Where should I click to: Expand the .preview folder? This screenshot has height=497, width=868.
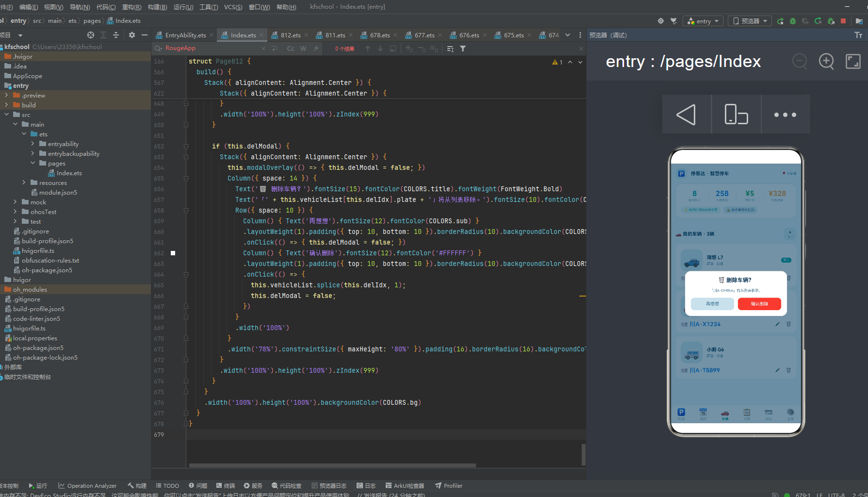pyautogui.click(x=6, y=95)
